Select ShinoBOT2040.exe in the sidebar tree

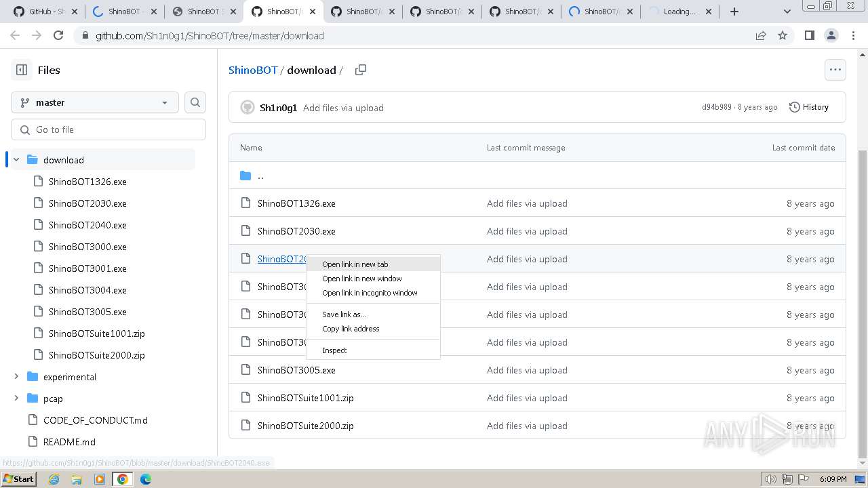pyautogui.click(x=87, y=225)
